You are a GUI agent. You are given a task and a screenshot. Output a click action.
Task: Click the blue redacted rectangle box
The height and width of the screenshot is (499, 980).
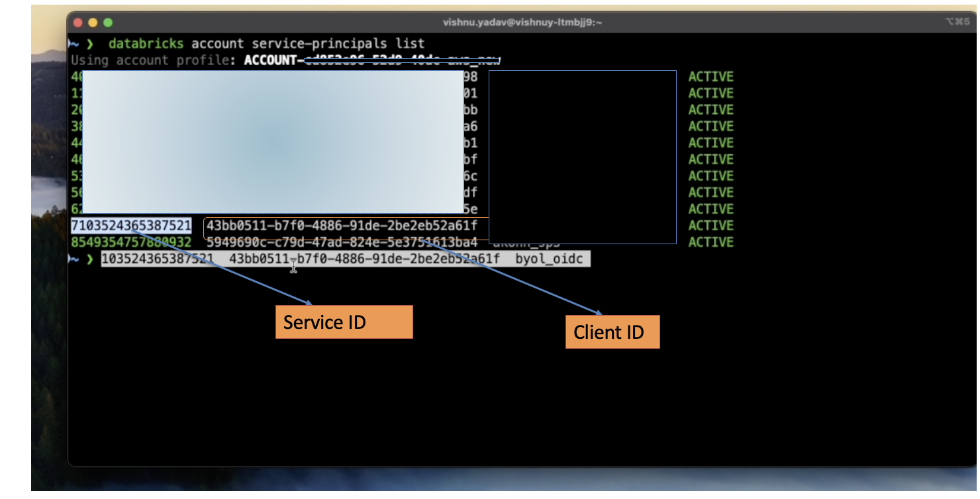pos(581,157)
